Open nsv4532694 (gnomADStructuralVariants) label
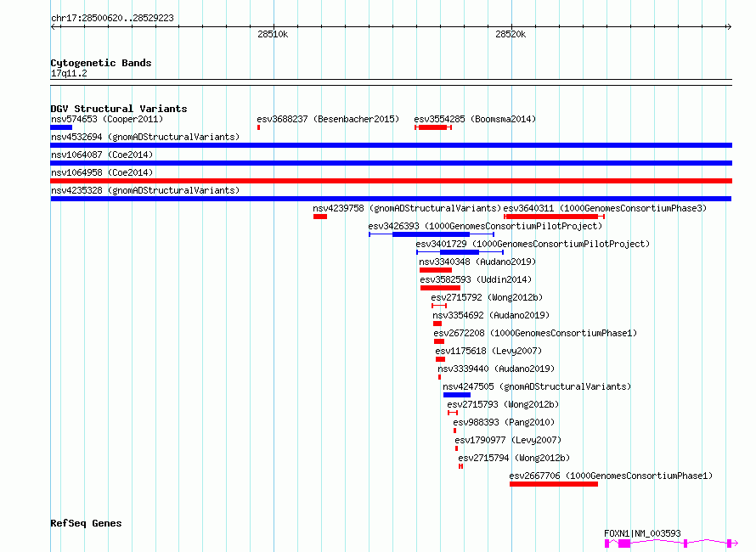Viewport: 756px width, 552px height. pyautogui.click(x=145, y=137)
